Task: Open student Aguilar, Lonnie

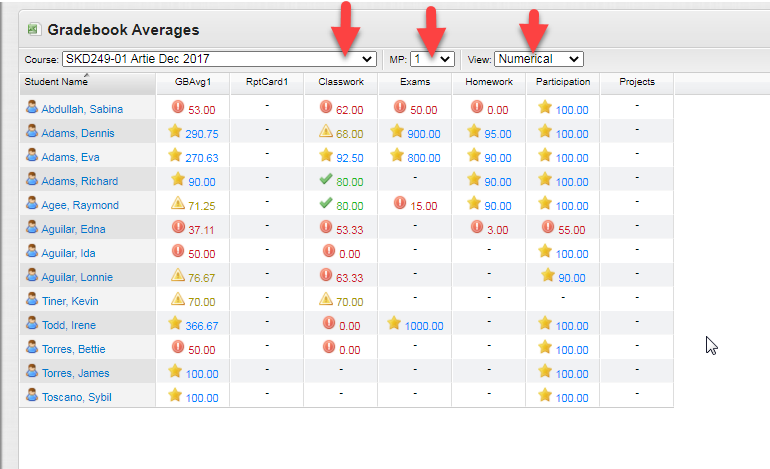Action: tap(77, 277)
